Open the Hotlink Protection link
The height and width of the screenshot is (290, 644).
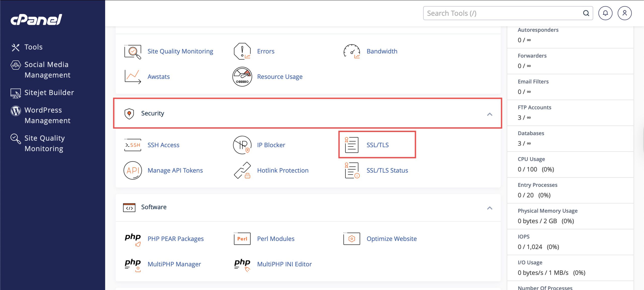click(283, 171)
